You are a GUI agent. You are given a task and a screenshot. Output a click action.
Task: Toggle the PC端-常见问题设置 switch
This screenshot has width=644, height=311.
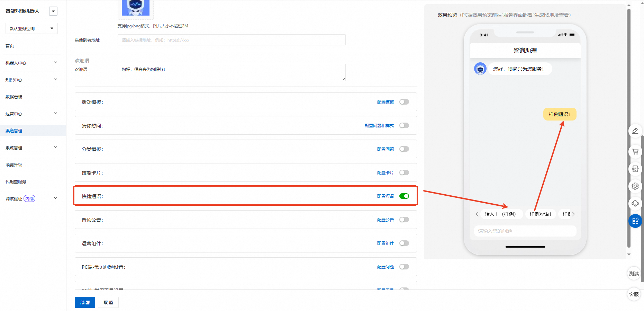pos(404,267)
